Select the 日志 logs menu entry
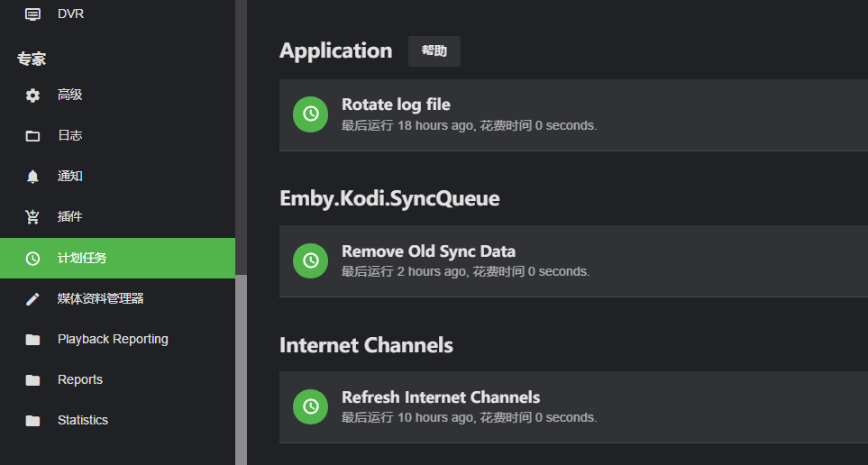This screenshot has height=465, width=868. (70, 135)
